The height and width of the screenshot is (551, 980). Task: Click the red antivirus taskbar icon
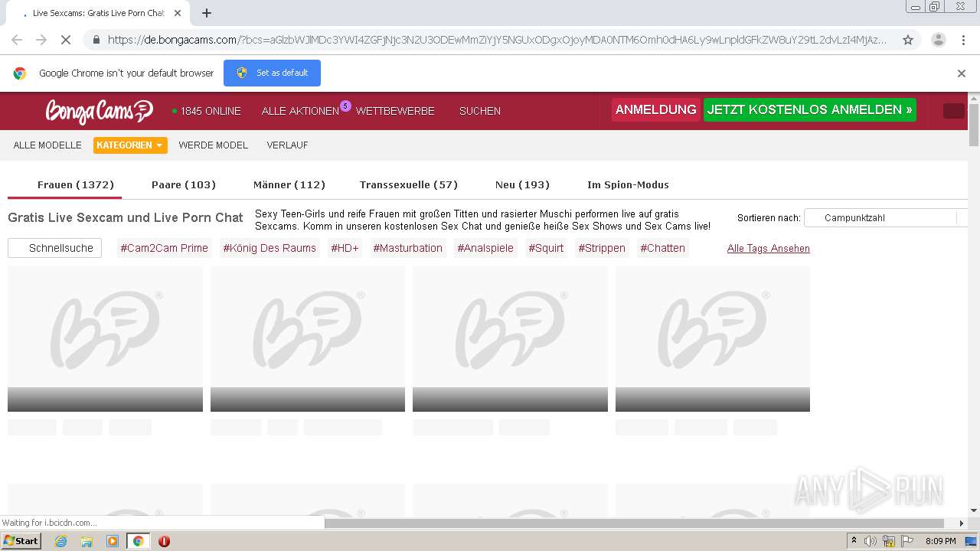click(x=164, y=541)
